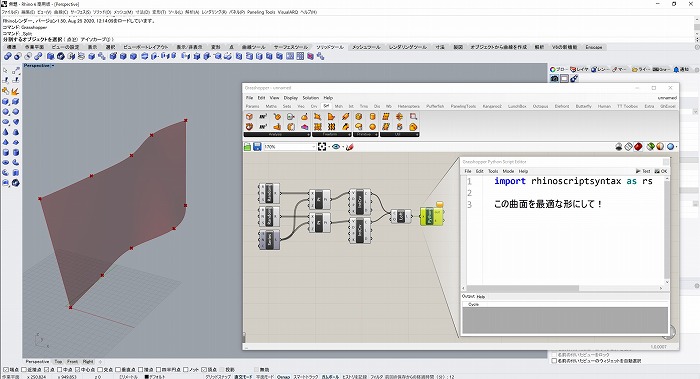Click the zoom extents icon on canvas toolbar
The image size is (700, 379).
[322, 146]
